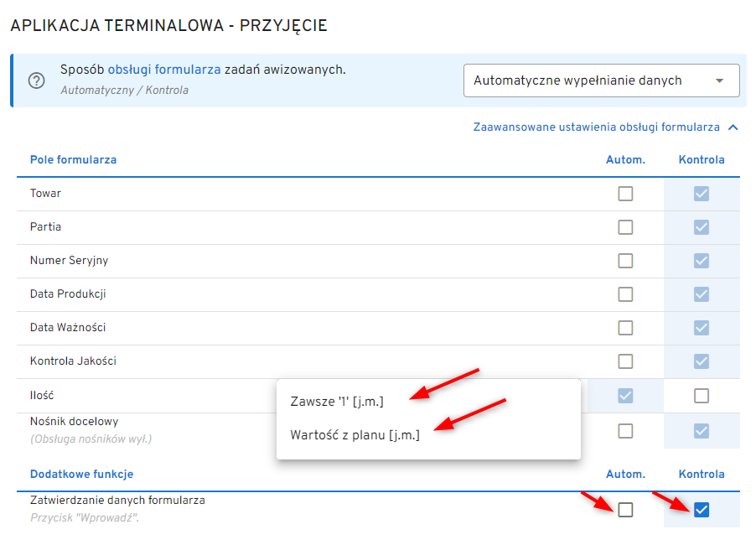Screen dimensions: 756x540
Task: Check Autom. for Kontrola Jakości
Action: (625, 361)
